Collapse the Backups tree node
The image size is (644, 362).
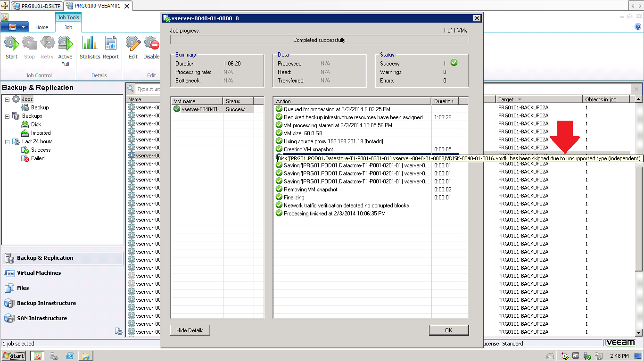[7, 116]
